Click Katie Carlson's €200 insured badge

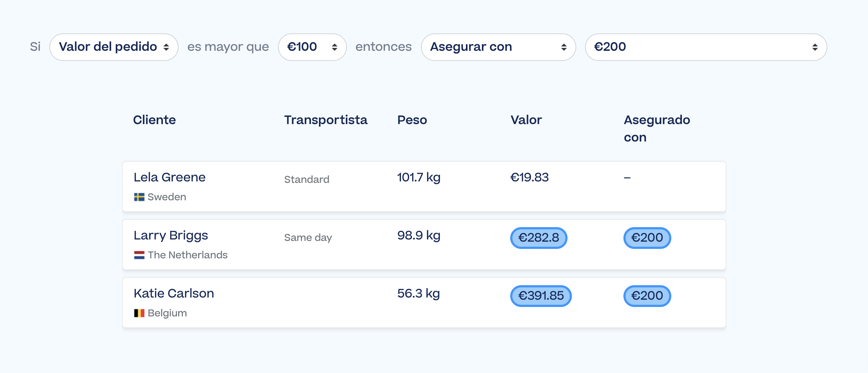click(x=647, y=296)
